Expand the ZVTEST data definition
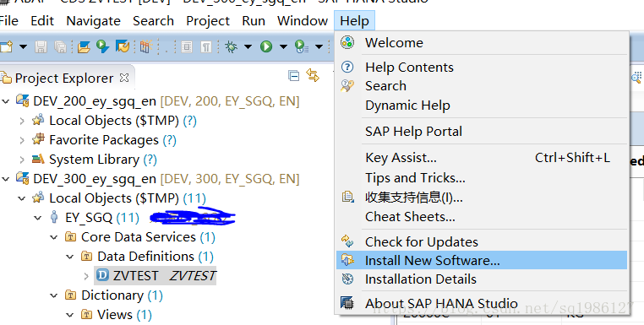 [x=86, y=276]
